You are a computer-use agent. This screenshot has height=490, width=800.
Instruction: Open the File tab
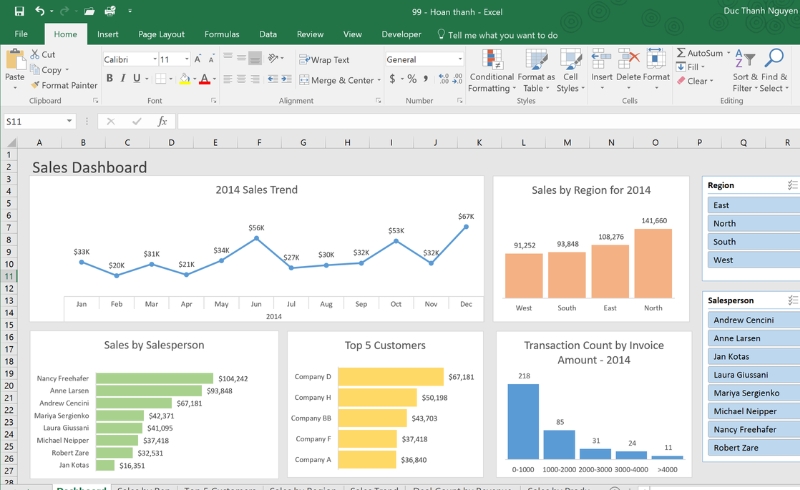click(21, 34)
